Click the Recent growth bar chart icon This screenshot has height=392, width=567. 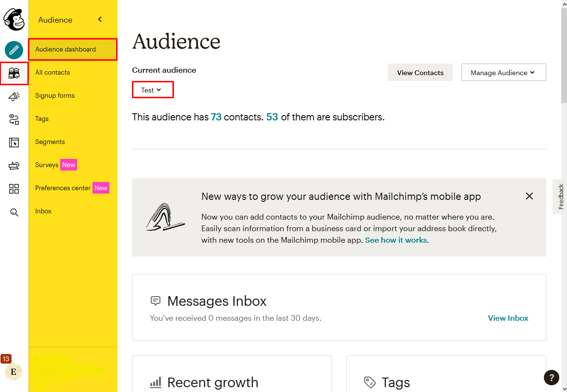click(x=156, y=382)
